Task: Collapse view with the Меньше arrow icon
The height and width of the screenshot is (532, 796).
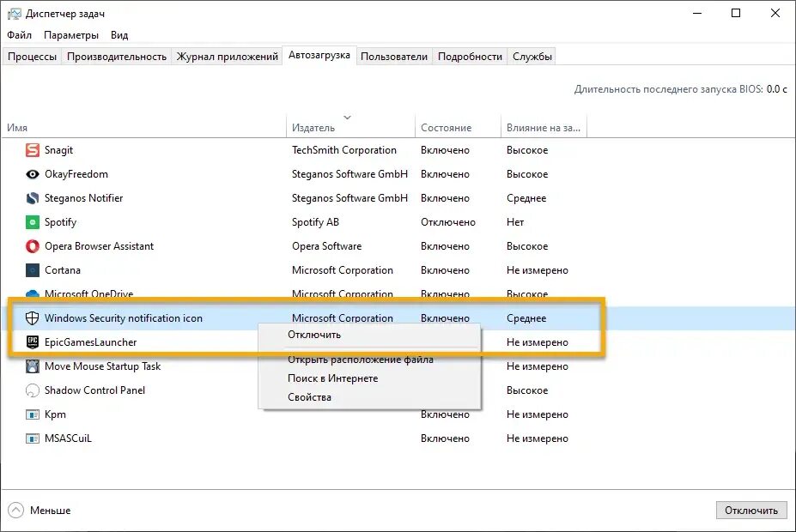Action: (x=15, y=511)
